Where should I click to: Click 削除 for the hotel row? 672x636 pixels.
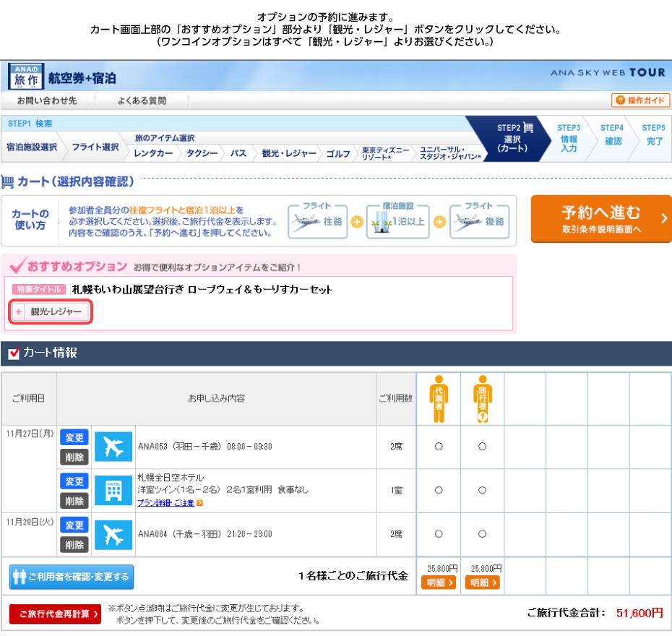pos(74,501)
